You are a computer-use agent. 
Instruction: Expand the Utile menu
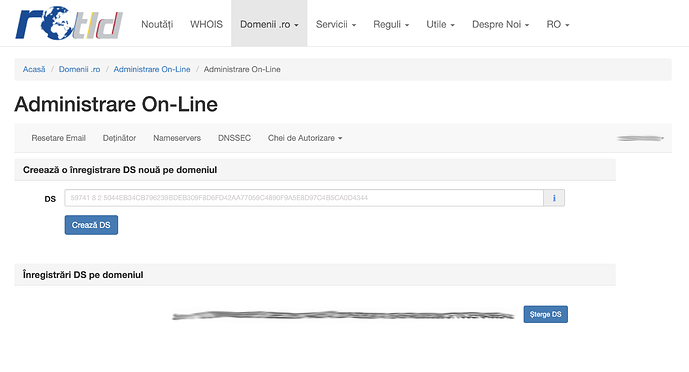pos(440,25)
